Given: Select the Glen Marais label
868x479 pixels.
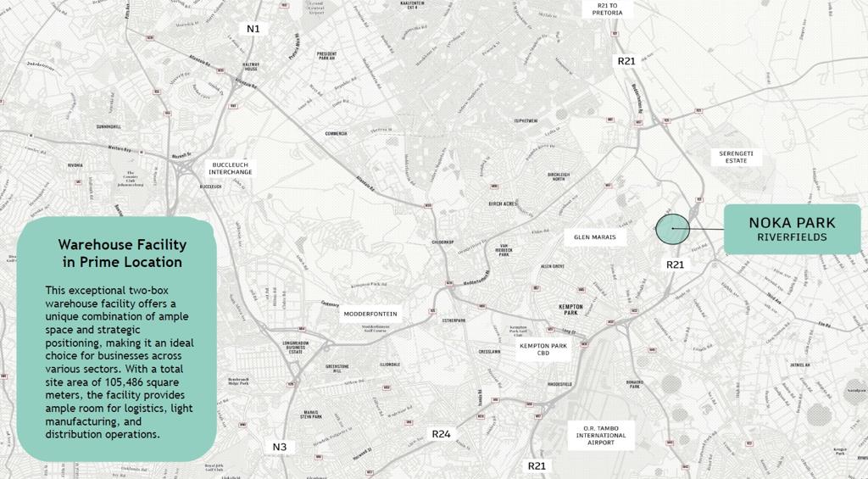Looking at the screenshot, I should click(595, 237).
